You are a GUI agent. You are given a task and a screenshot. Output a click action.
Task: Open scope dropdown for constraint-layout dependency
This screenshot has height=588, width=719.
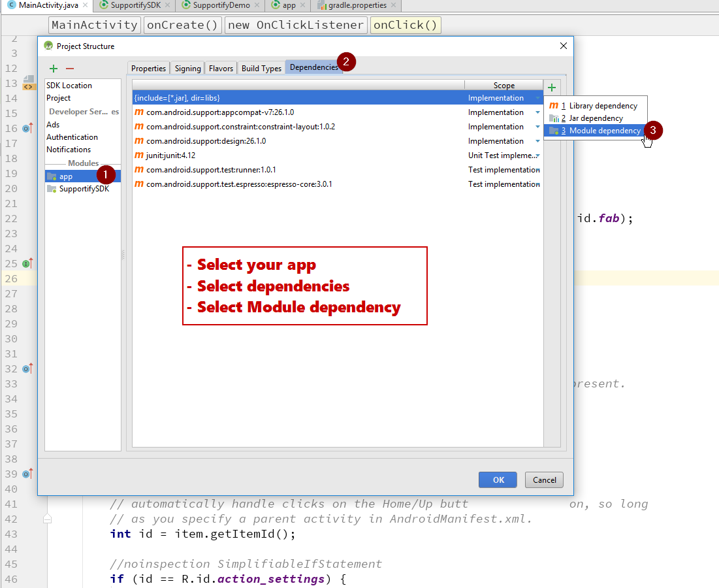point(537,127)
